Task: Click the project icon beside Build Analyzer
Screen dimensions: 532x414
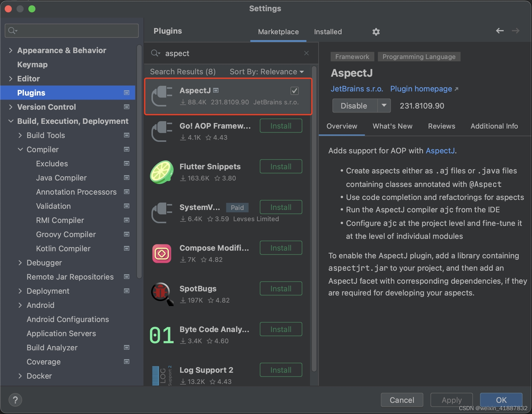Action: (127, 348)
